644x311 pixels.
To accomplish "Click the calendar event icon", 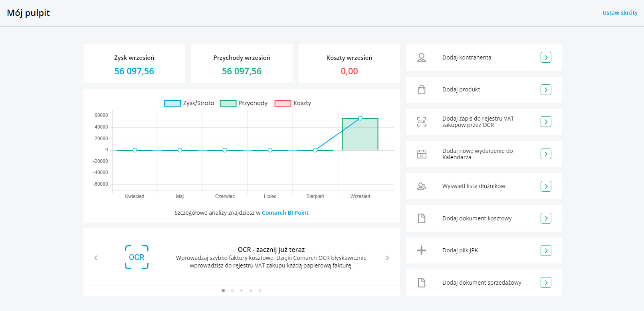I will [421, 154].
